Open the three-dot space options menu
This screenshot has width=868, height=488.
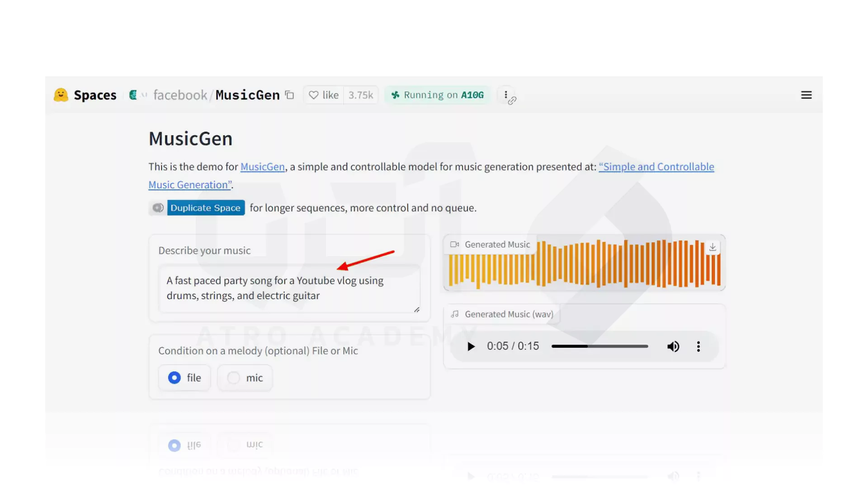click(x=506, y=95)
